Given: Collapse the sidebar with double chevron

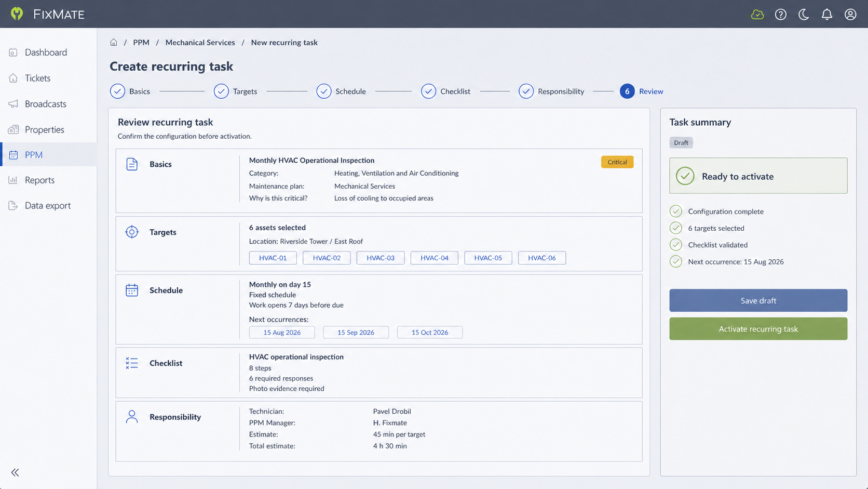Looking at the screenshot, I should tap(15, 472).
